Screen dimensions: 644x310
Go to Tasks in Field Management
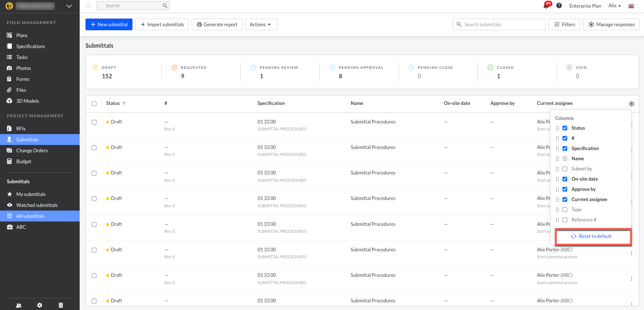click(40, 57)
